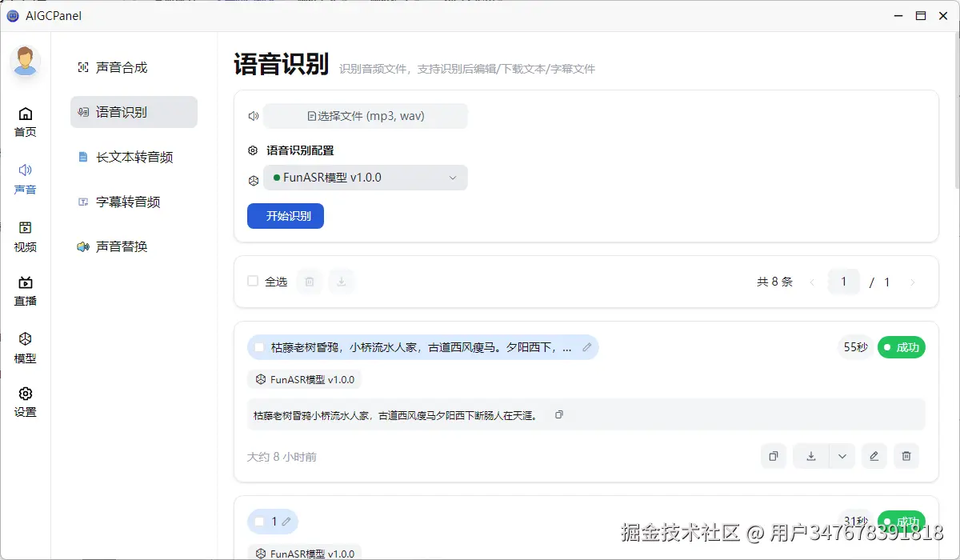Click 开始识别 button

[286, 216]
